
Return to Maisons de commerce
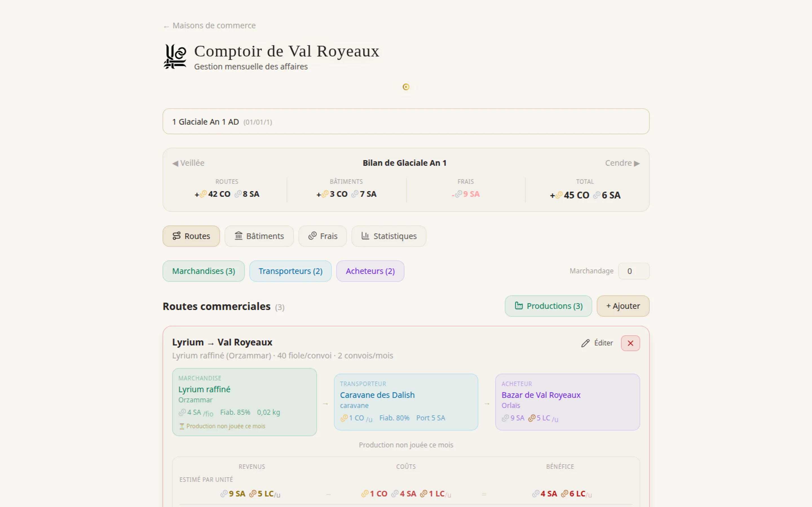pos(209,25)
